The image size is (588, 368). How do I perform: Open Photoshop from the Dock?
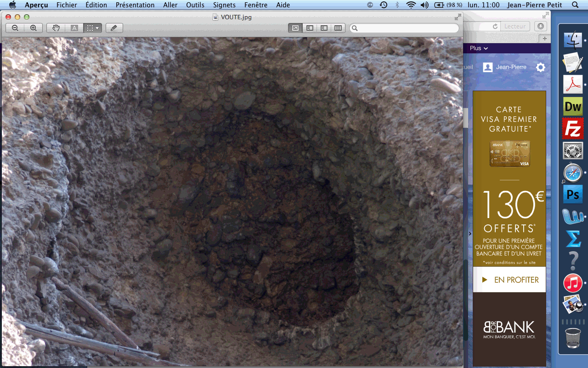[573, 195]
